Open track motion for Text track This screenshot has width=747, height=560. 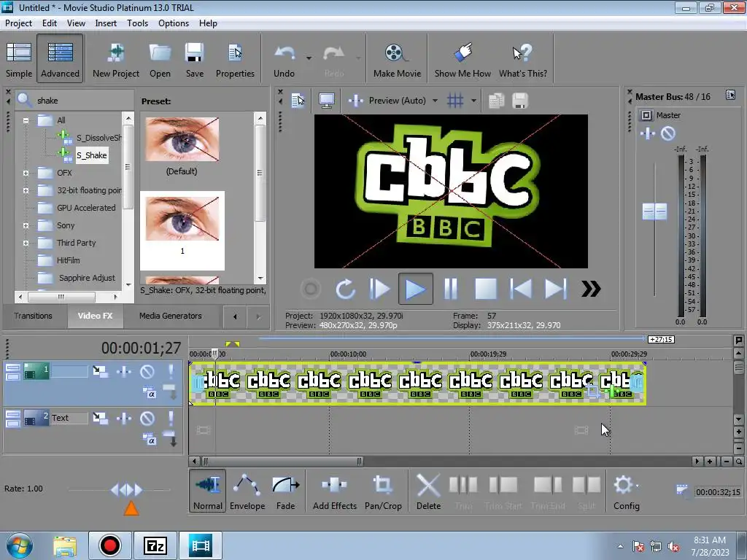(x=100, y=419)
